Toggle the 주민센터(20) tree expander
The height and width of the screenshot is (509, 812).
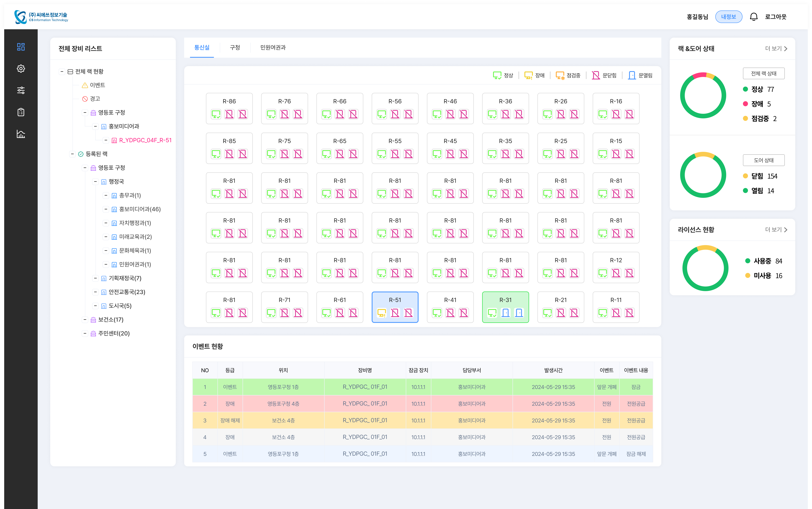[85, 333]
